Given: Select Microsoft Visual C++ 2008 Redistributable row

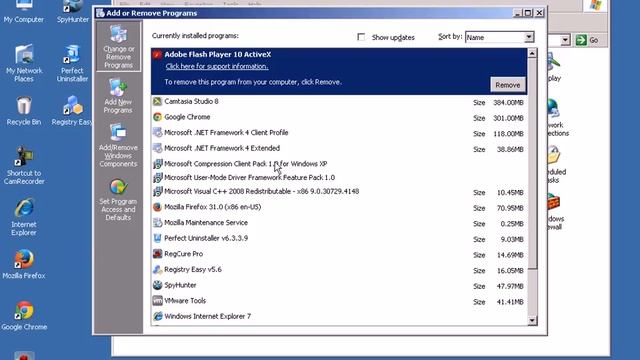Looking at the screenshot, I should [x=339, y=191].
